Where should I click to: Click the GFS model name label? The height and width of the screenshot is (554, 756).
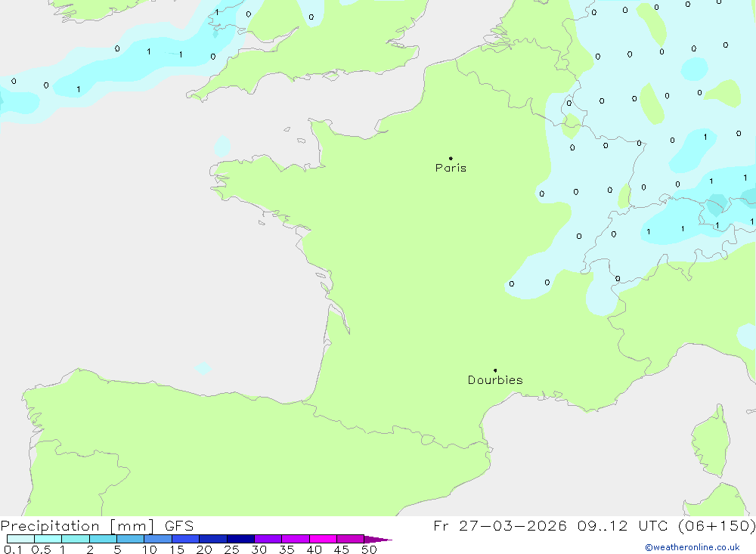(179, 526)
